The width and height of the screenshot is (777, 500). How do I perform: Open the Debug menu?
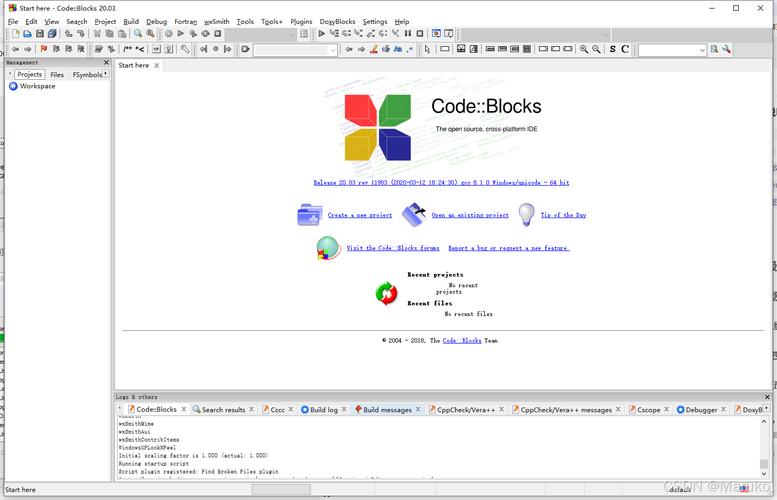tap(157, 21)
